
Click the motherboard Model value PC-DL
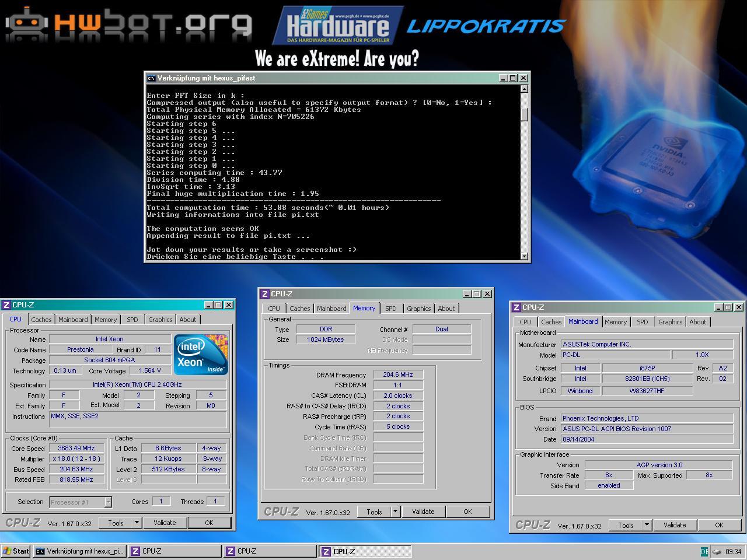click(x=616, y=355)
